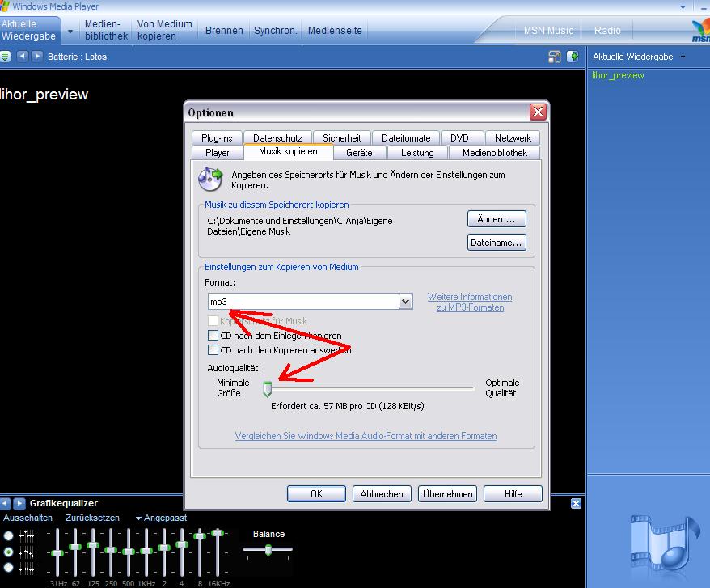Click the Hilfe button
710x588 pixels.
513,494
